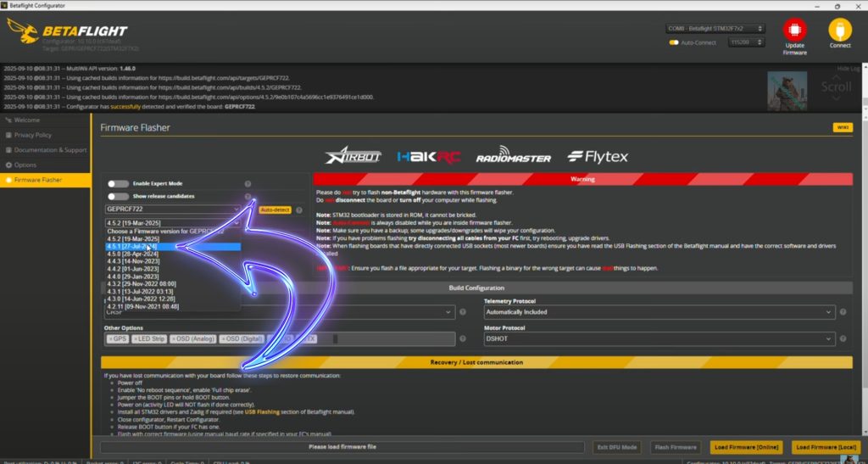Click the Airbot sponsor logo
The image size is (868, 464).
pyautogui.click(x=353, y=156)
